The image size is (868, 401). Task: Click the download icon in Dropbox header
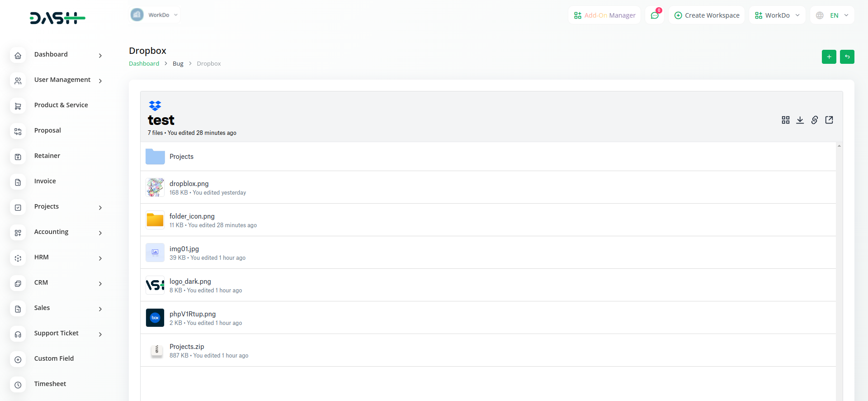pyautogui.click(x=800, y=120)
